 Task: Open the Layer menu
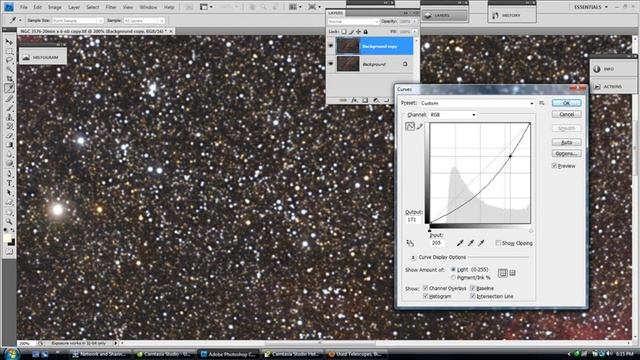[x=74, y=7]
